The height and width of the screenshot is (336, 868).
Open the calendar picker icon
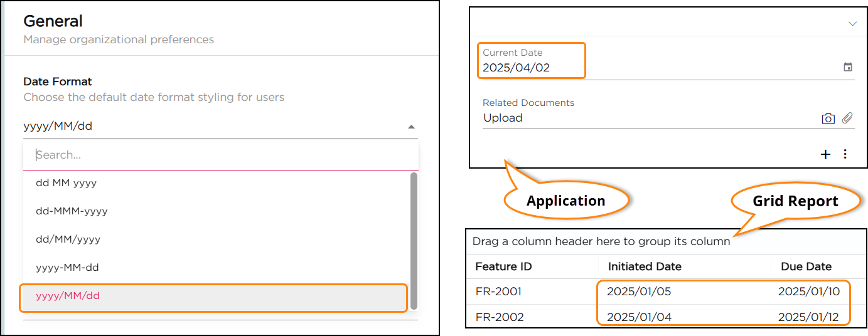(848, 67)
